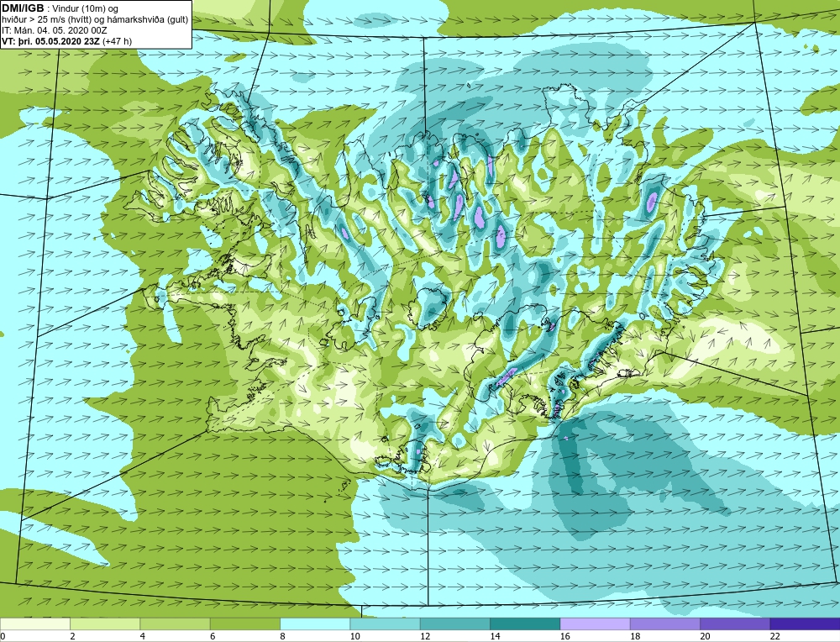Viewport: 840px width, 642px height.
Task: Click the 8–10 m/s light cyan legend swatch
Action: coord(315,624)
